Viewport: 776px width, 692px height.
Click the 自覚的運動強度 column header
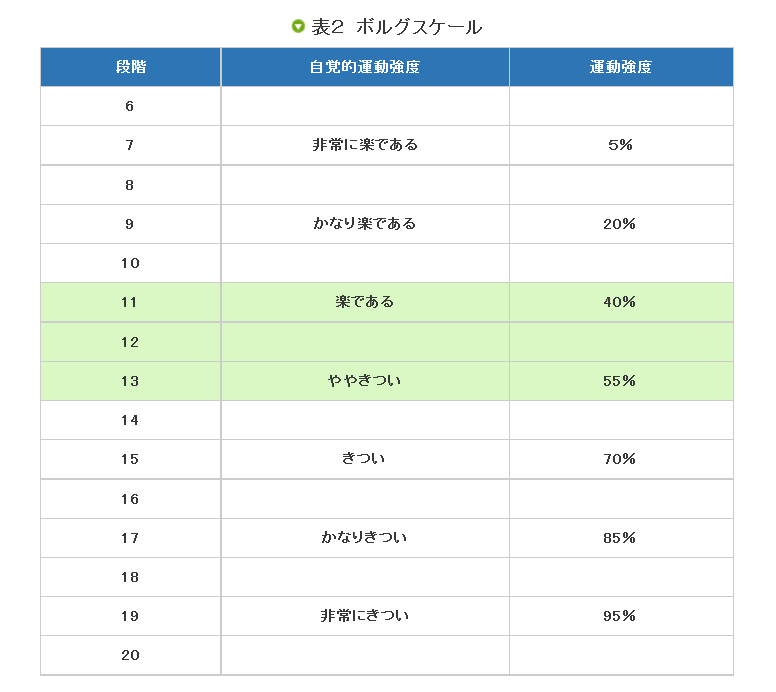(365, 67)
